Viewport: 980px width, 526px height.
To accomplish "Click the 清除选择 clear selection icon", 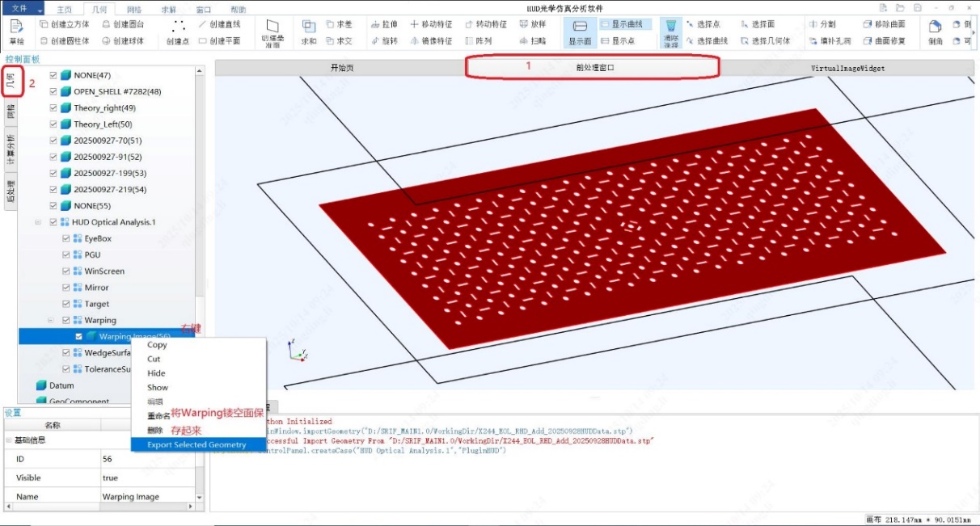I will (670, 32).
